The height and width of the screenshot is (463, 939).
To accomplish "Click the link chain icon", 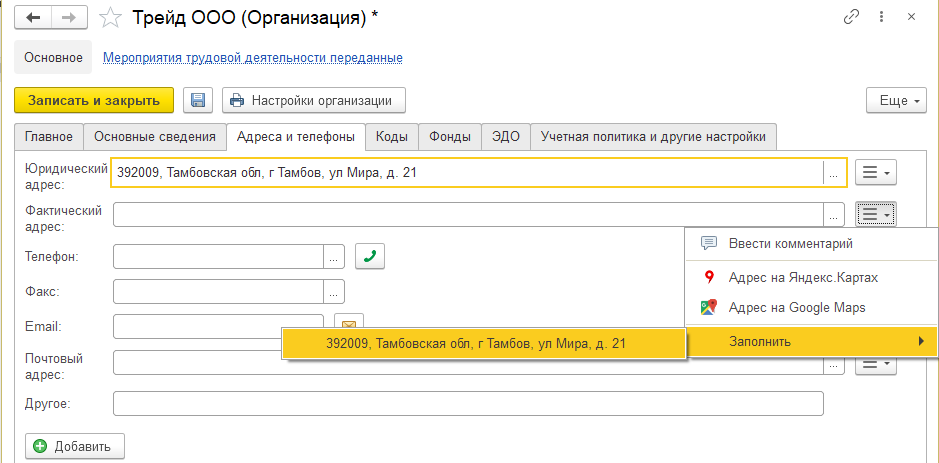I will tap(852, 17).
